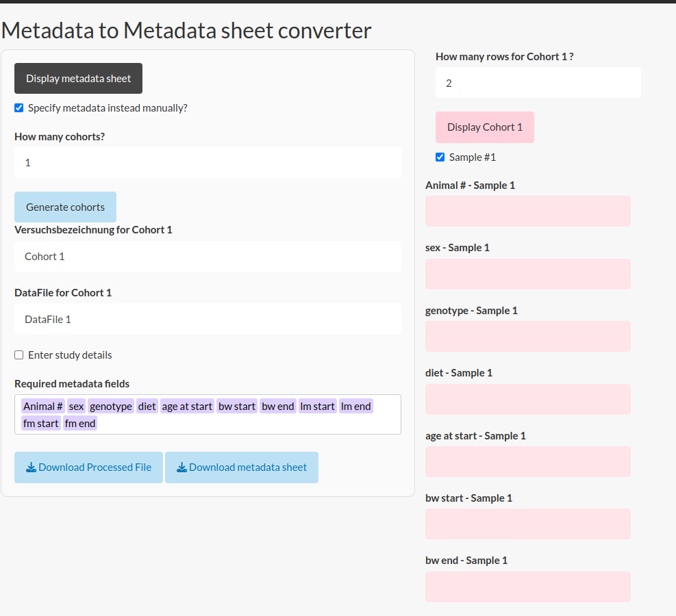Focus the How many cohorts number field
Viewport: 676px width, 616px height.
[x=208, y=163]
